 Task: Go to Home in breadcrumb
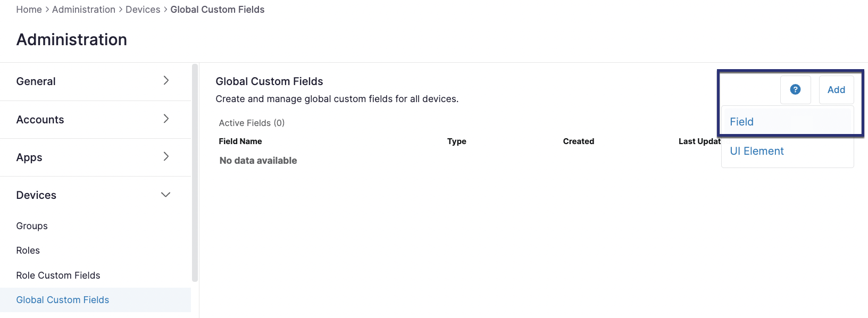point(29,10)
